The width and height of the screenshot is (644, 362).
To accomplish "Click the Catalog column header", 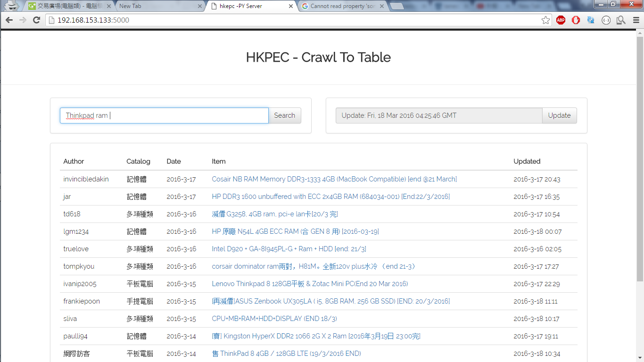I will pos(138,161).
